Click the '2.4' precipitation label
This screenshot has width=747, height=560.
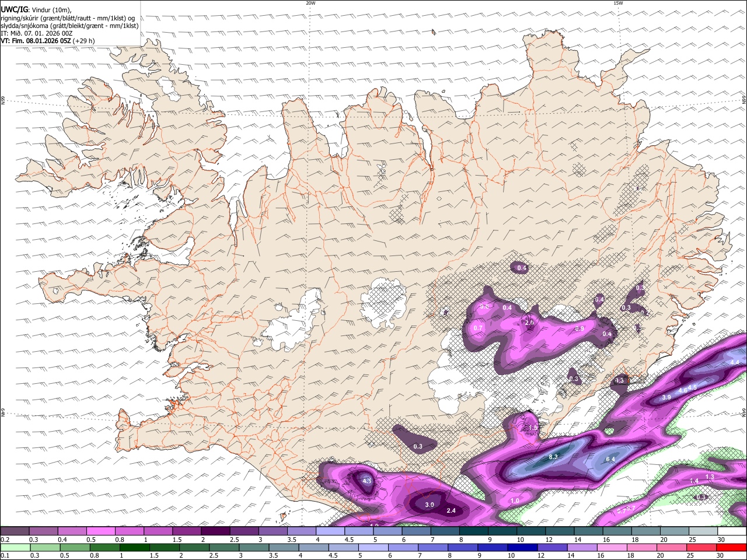[x=451, y=510]
